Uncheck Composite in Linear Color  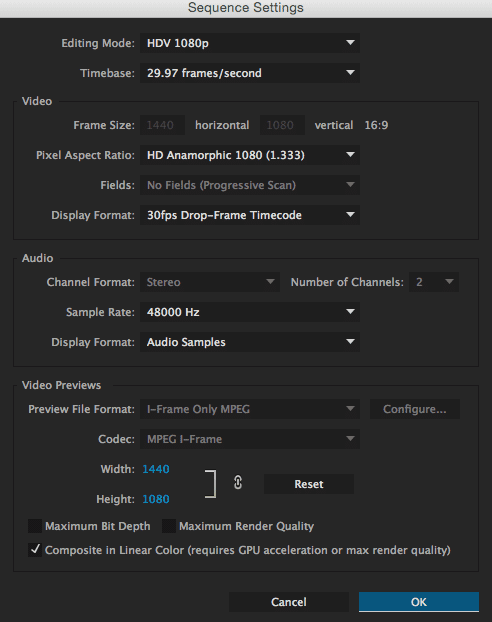pyautogui.click(x=35, y=550)
